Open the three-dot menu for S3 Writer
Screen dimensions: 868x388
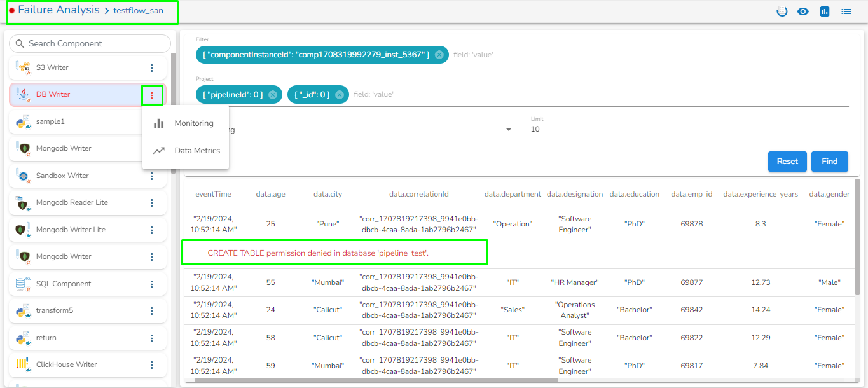pyautogui.click(x=151, y=68)
